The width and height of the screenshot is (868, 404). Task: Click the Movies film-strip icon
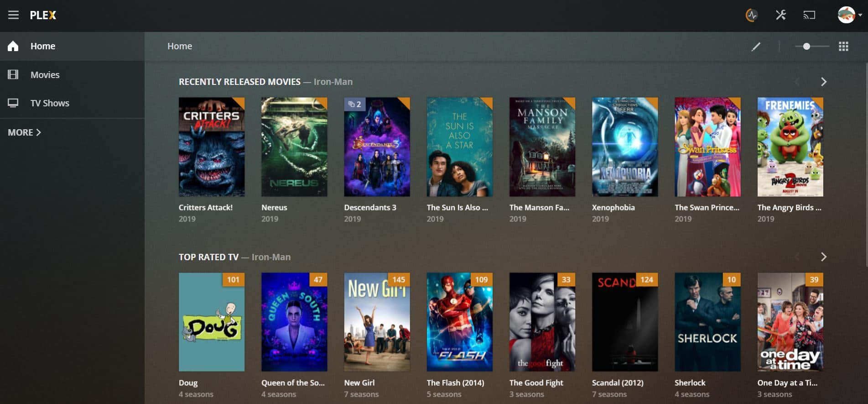click(13, 74)
